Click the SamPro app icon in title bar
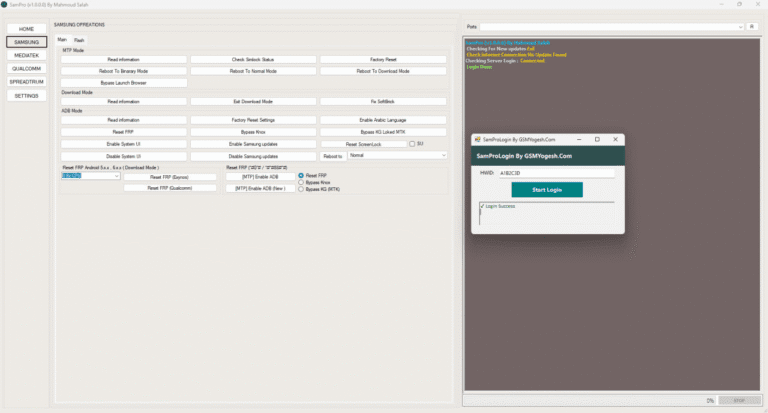The width and height of the screenshot is (768, 413). tap(5, 5)
